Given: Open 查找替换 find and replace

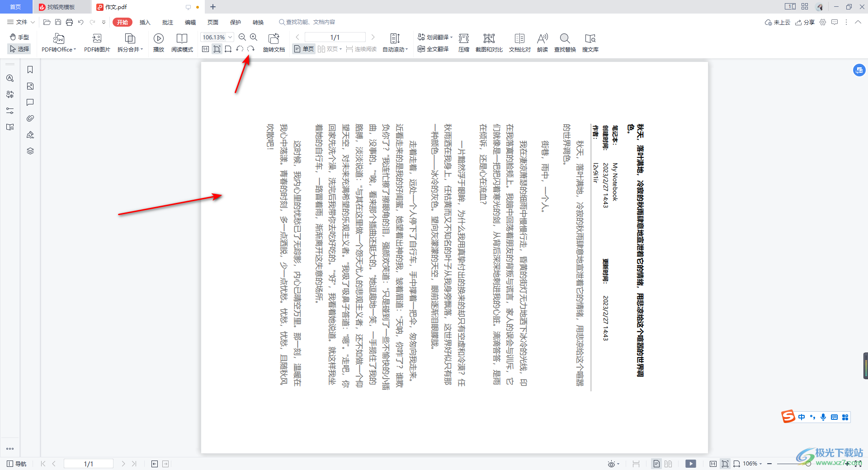Looking at the screenshot, I should (x=565, y=43).
